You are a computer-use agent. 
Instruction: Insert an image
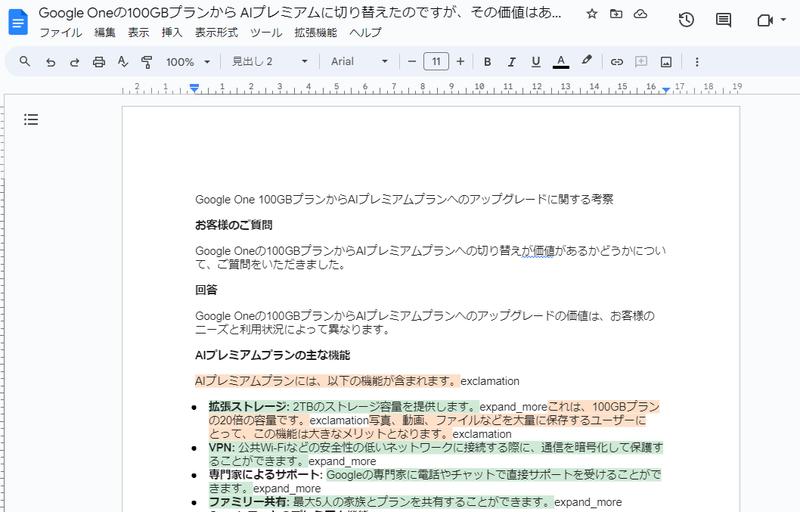coord(666,62)
